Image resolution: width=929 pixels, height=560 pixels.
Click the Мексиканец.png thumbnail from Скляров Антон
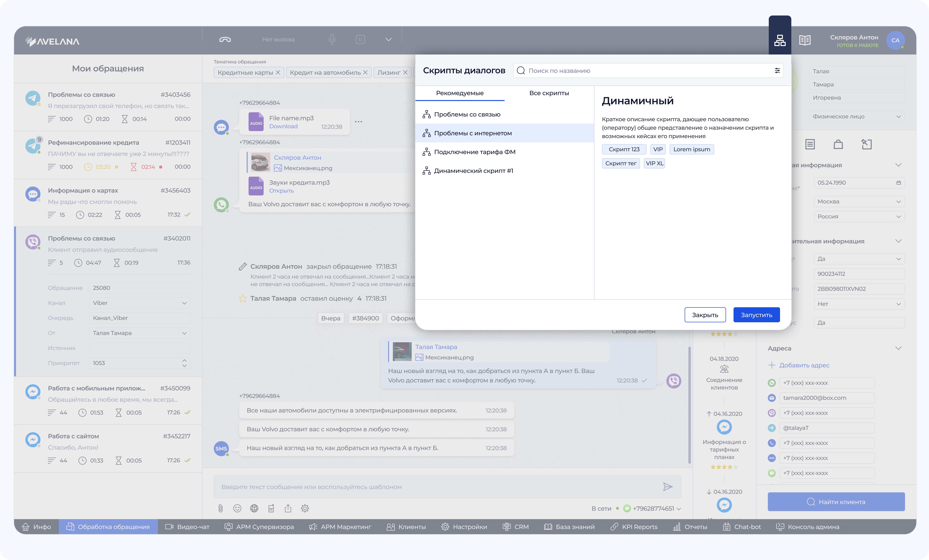pyautogui.click(x=261, y=162)
